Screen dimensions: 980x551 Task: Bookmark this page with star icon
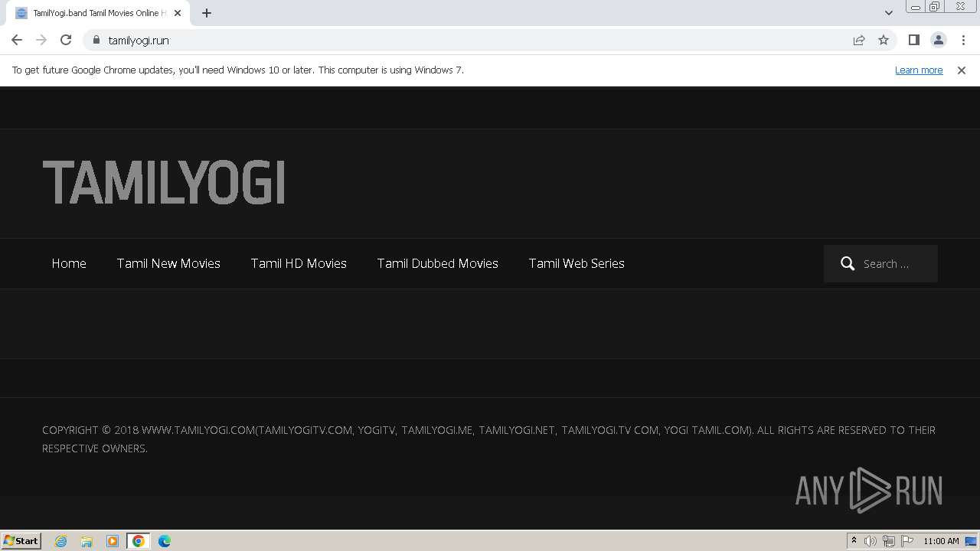(884, 40)
